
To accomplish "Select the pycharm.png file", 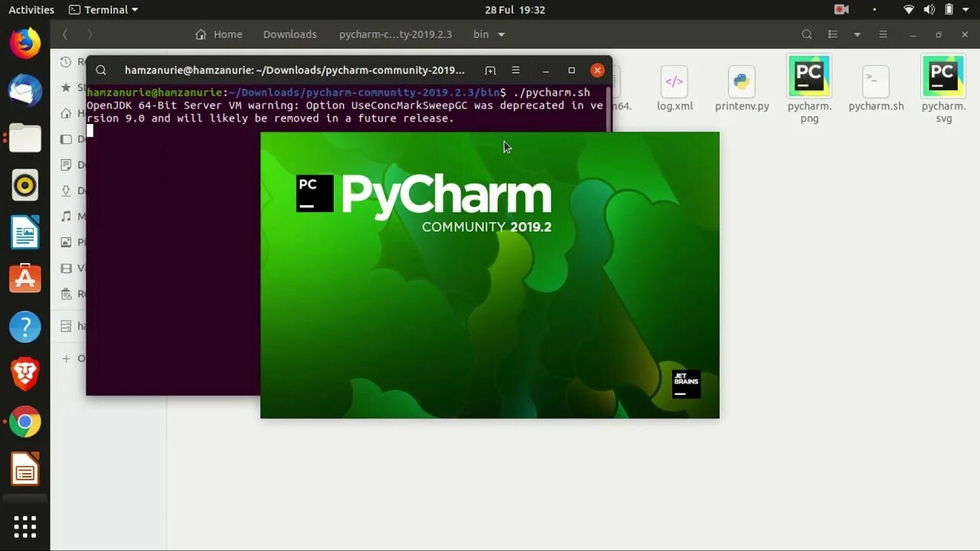I will pos(809,90).
